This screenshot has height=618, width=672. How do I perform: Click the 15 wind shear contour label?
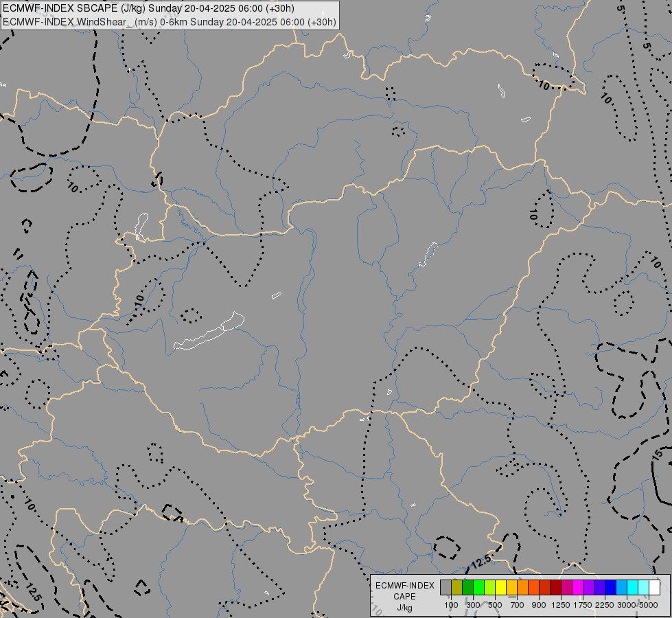point(658,455)
